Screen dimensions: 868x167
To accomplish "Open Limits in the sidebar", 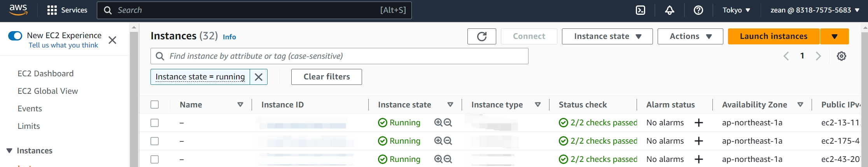I will [x=29, y=126].
